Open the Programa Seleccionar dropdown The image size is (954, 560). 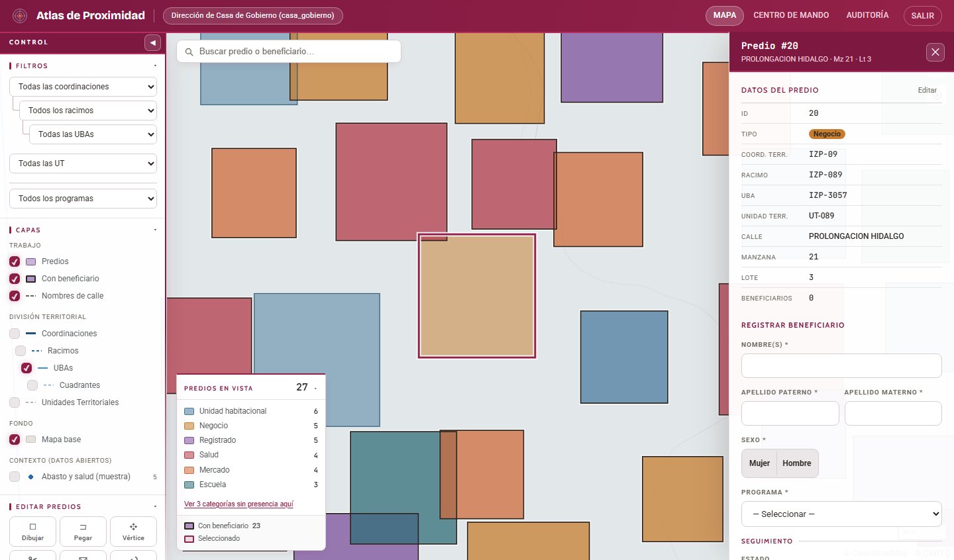click(x=841, y=514)
